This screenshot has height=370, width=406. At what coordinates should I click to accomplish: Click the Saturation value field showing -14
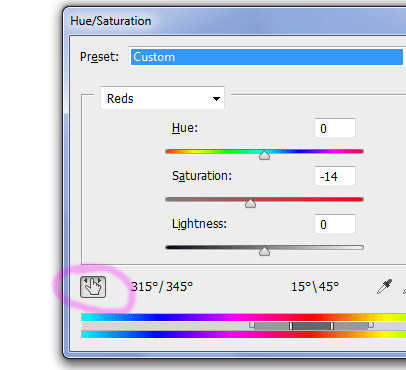tap(335, 176)
